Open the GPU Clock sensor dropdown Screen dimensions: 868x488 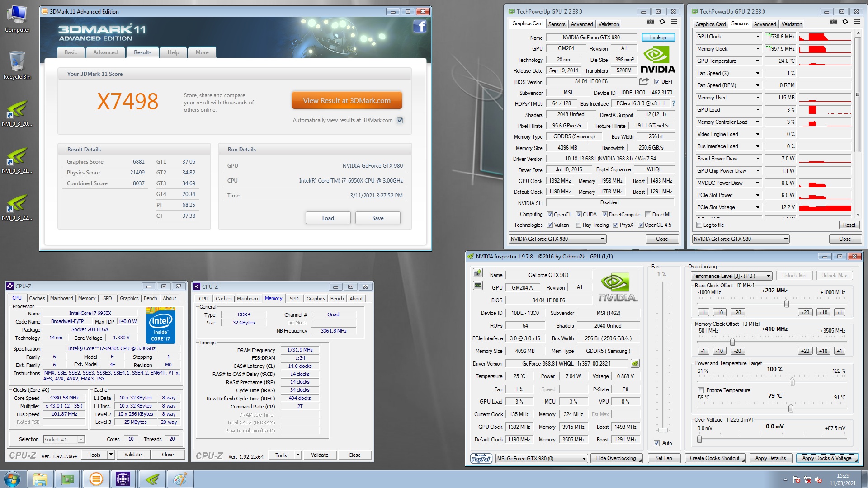758,37
